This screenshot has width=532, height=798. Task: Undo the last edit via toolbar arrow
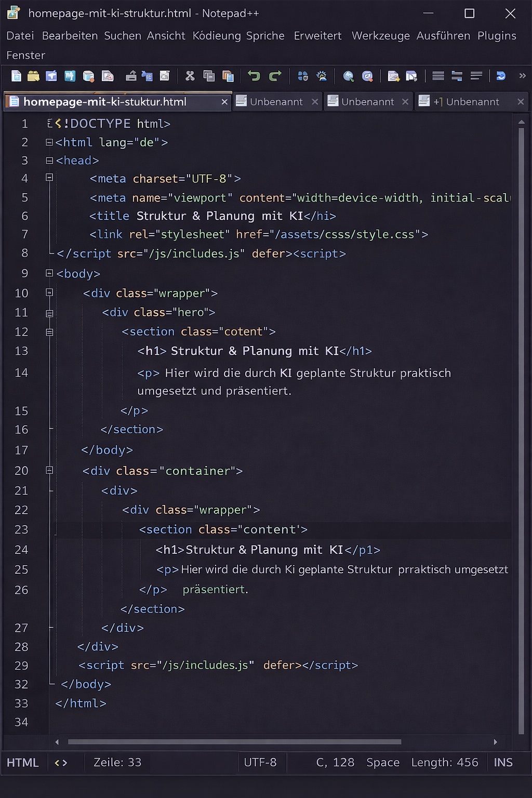coord(254,76)
